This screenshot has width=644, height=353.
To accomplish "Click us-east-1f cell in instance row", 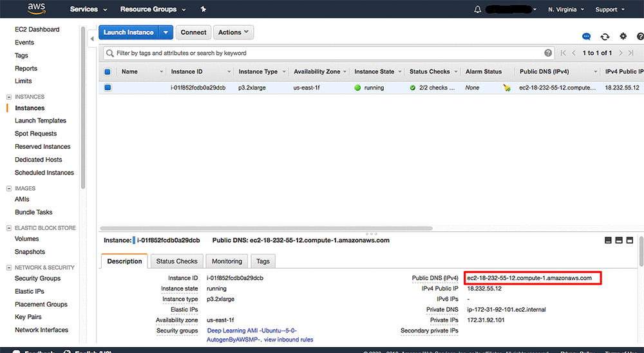I will coord(307,88).
